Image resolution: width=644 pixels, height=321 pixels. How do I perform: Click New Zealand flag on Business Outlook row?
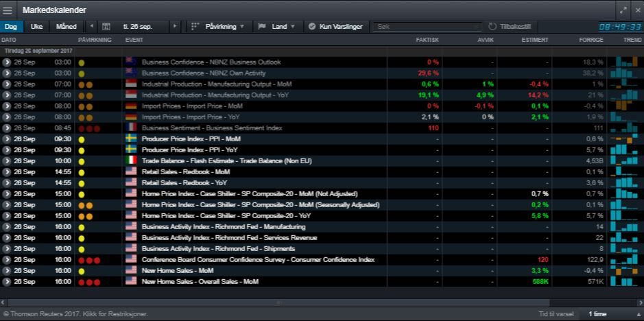coord(131,62)
